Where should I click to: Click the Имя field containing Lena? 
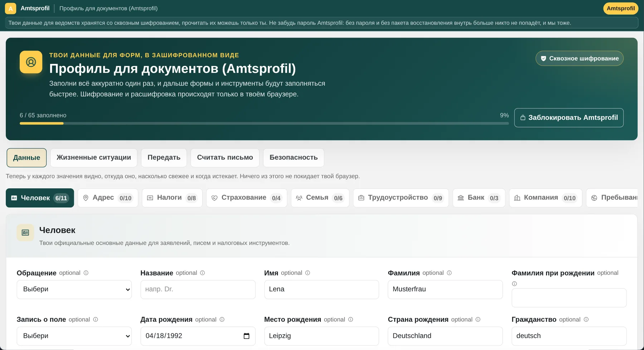[322, 289]
